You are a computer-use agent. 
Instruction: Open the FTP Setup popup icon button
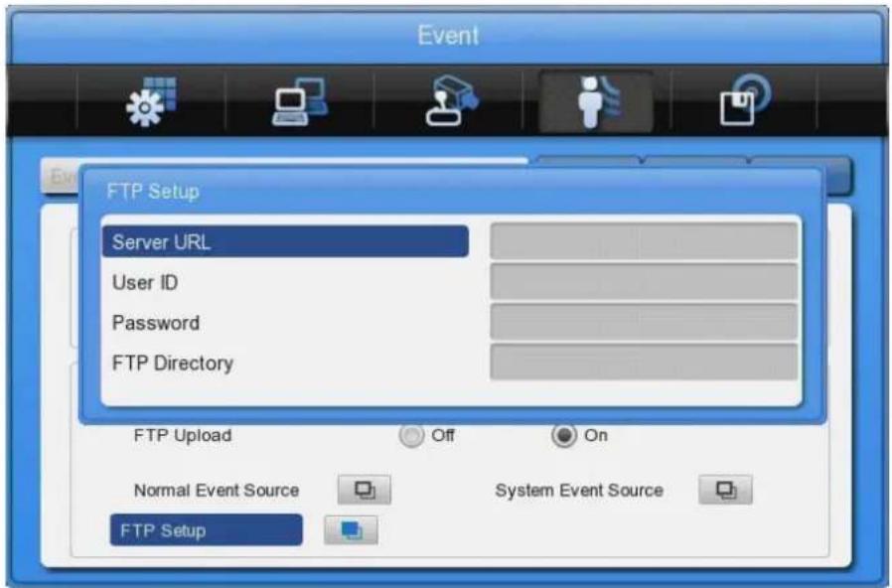pyautogui.click(x=351, y=530)
